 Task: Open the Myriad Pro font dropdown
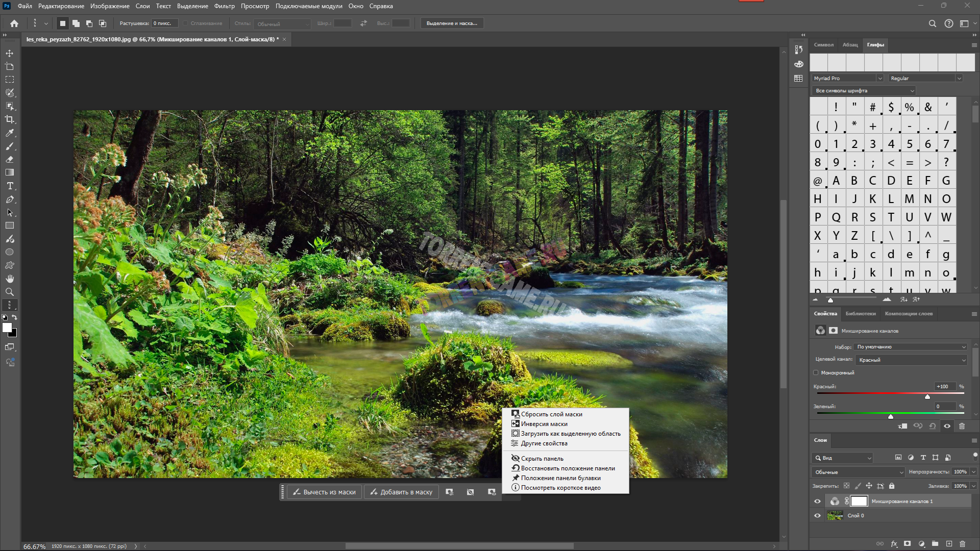point(847,78)
